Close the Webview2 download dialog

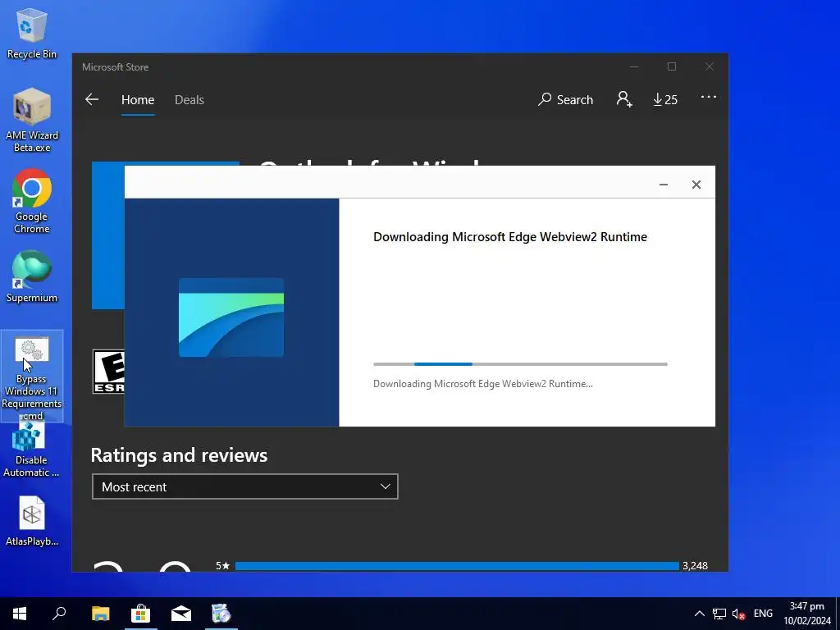(x=696, y=185)
